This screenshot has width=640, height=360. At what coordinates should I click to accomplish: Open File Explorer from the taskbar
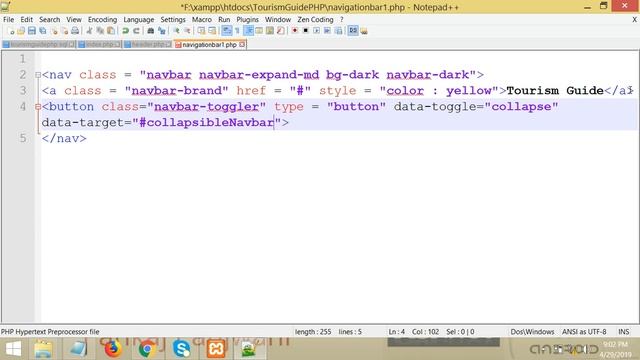(x=43, y=349)
